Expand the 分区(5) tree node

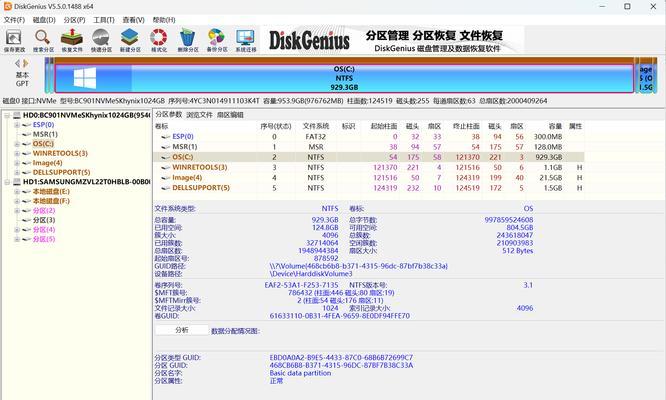pos(17,239)
